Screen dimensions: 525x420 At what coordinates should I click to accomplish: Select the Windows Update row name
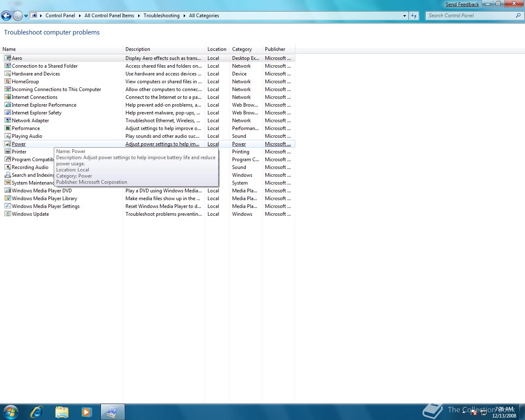[30, 214]
